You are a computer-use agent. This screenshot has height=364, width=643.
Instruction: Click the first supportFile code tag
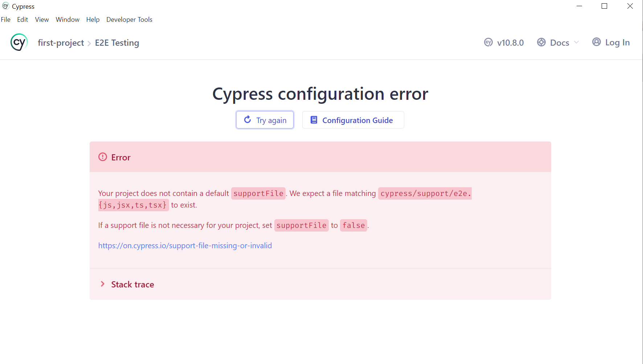[258, 193]
